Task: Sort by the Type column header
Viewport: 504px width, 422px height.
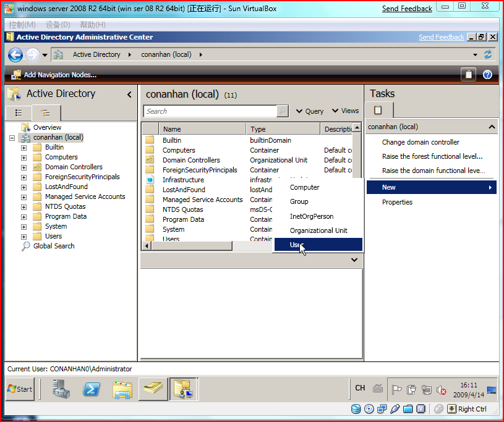Action: pos(283,129)
